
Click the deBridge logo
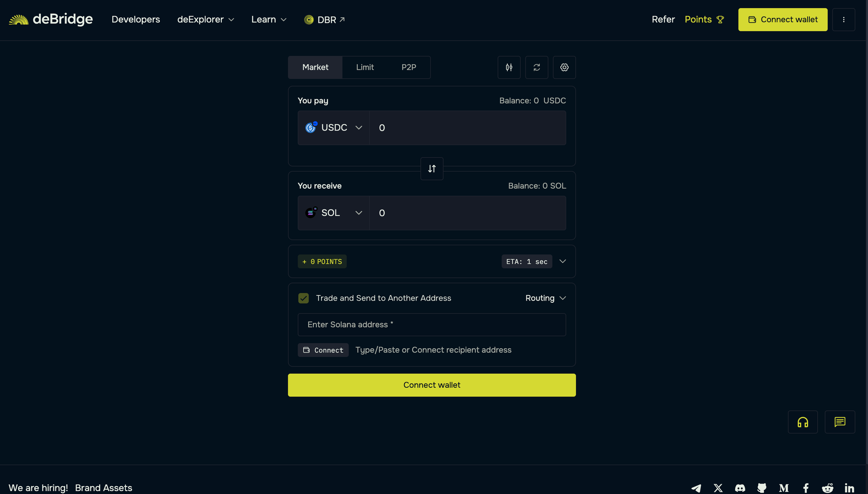[x=51, y=20]
